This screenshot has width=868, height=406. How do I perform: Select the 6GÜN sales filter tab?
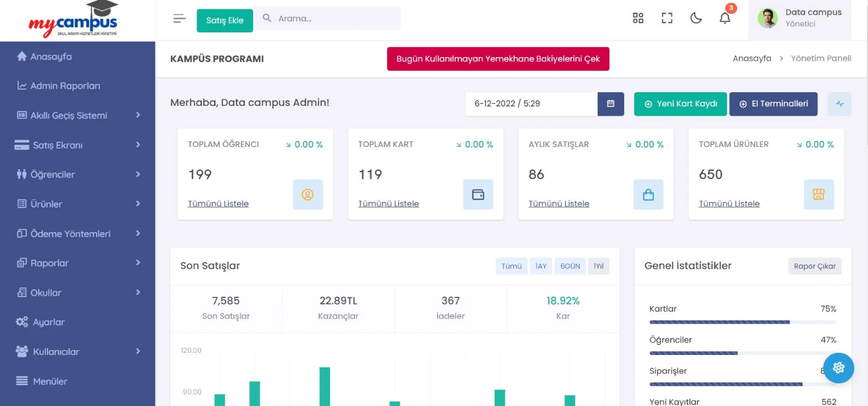click(570, 266)
